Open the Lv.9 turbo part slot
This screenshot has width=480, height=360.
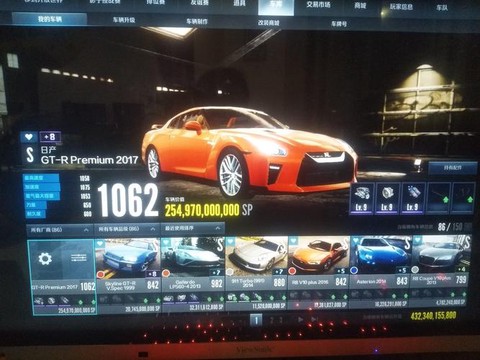point(387,198)
